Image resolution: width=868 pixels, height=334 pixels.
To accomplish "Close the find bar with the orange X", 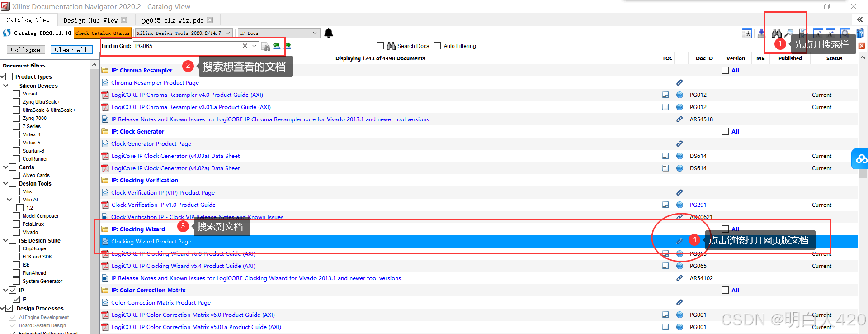I will click(x=862, y=46).
